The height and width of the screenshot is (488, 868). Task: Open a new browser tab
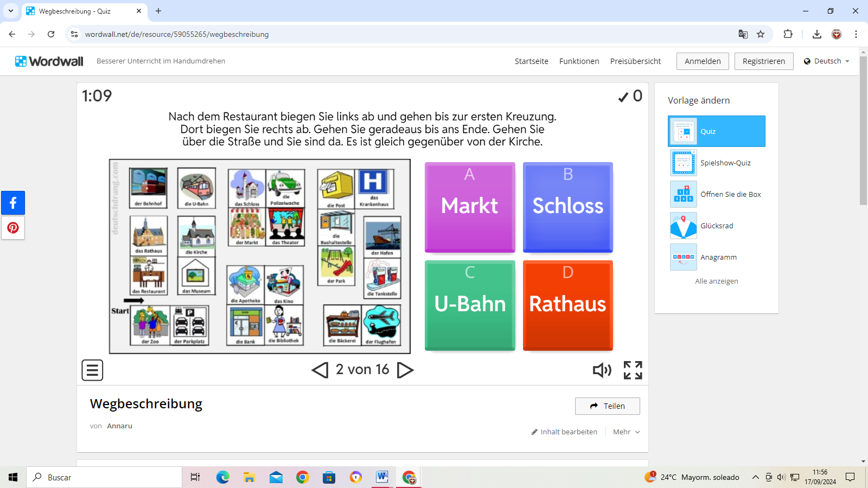[x=158, y=11]
